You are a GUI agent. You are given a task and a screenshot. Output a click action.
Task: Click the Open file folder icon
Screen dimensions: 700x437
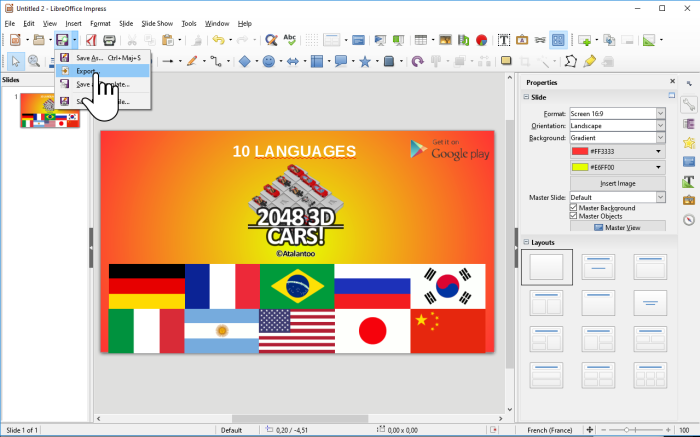[x=39, y=40]
